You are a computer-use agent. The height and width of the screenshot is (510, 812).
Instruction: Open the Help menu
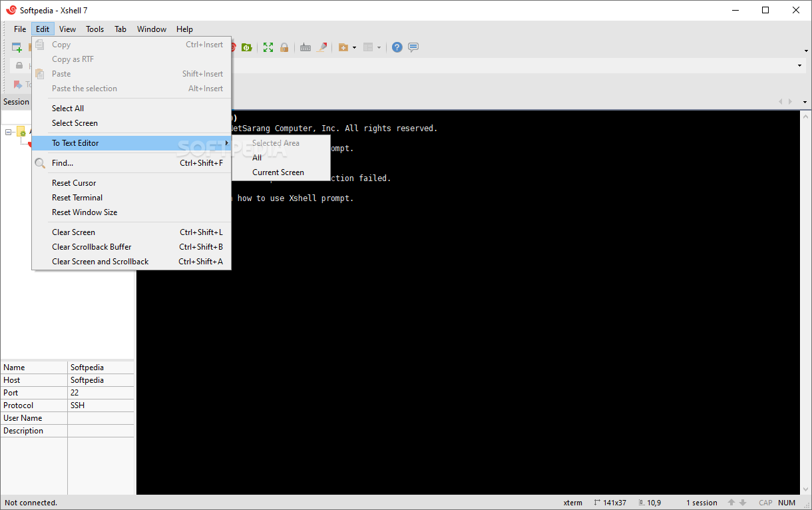point(185,29)
